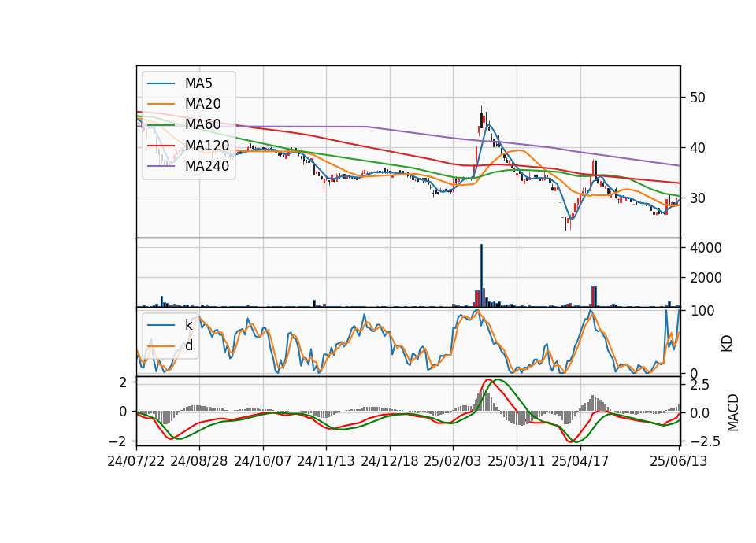Click the MACD left axis value 2
The height and width of the screenshot is (543, 756).
(123, 382)
